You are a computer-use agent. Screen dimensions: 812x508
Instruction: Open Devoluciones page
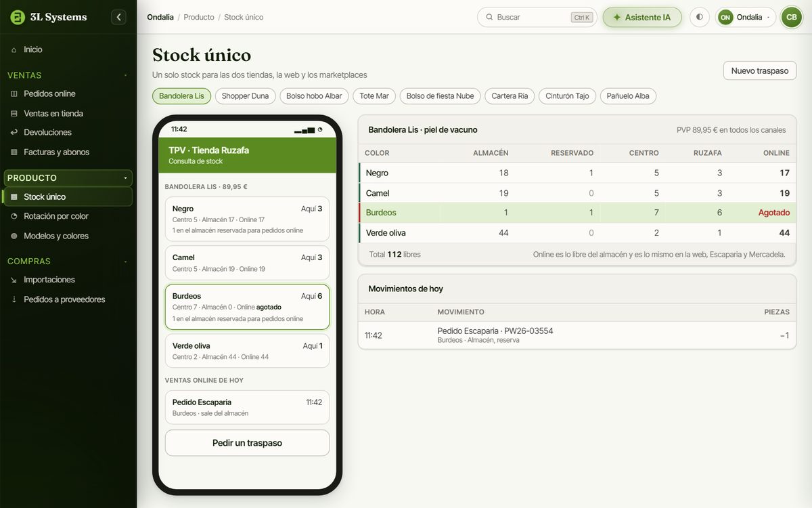(x=68, y=132)
